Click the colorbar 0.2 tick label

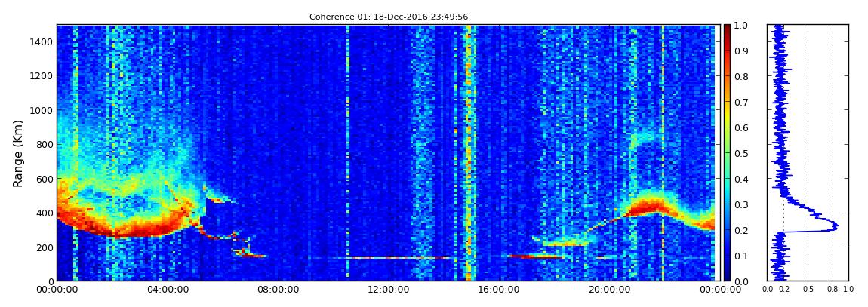pyautogui.click(x=743, y=230)
